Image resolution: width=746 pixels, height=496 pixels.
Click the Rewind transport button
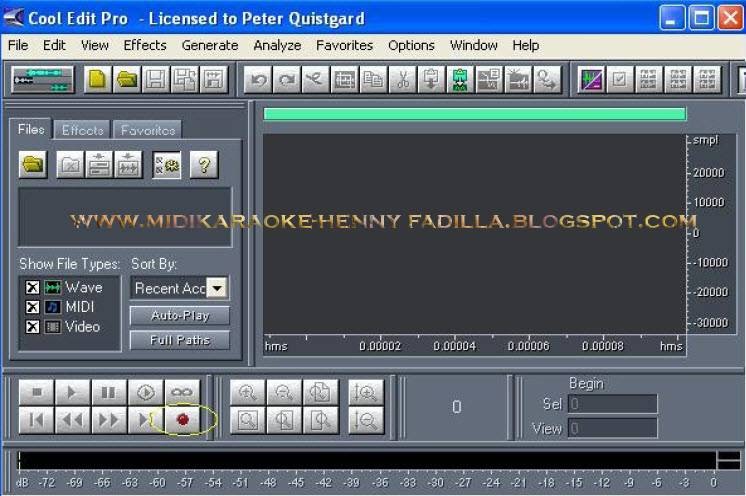[72, 419]
